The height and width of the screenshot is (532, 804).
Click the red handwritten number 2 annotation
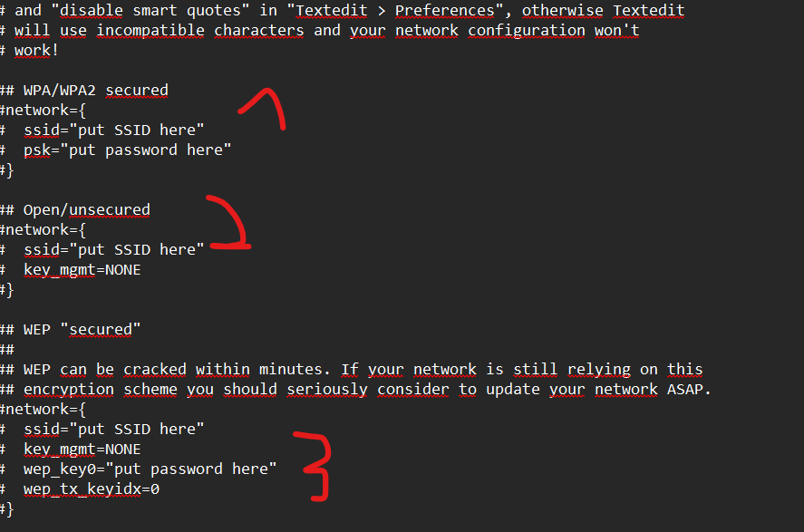228,222
